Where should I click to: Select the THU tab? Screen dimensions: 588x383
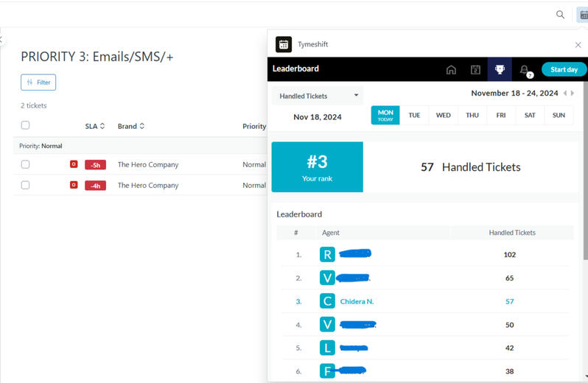coord(472,115)
